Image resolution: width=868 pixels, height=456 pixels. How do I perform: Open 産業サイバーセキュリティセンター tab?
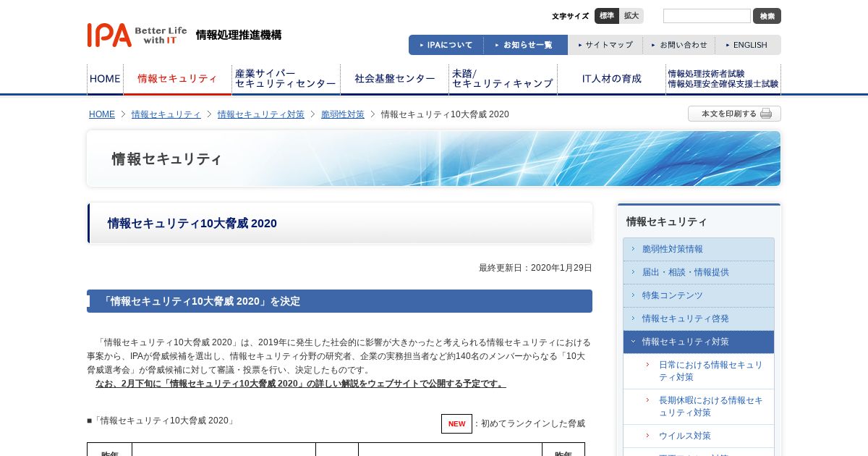(286, 79)
